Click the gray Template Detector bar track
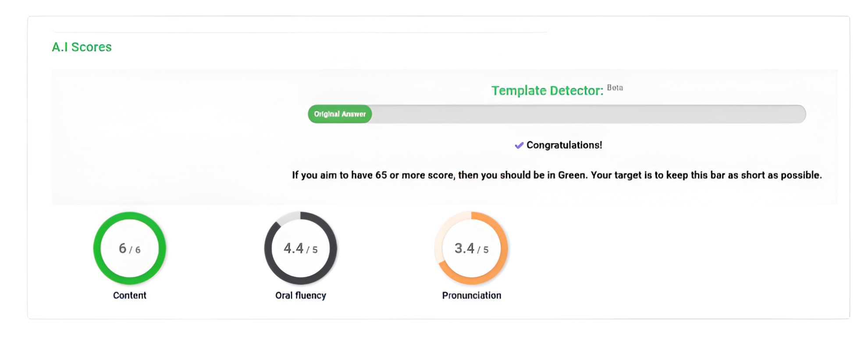Image resolution: width=868 pixels, height=344 pixels. click(x=587, y=114)
